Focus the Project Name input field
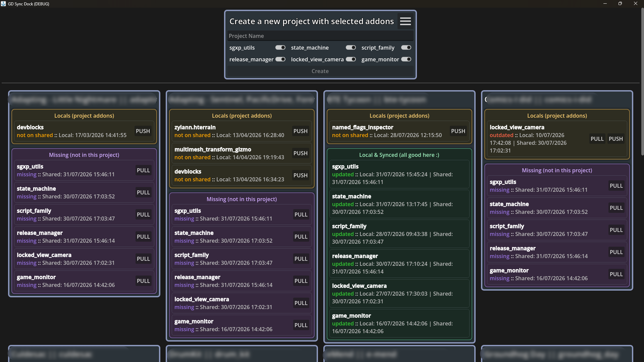 coord(320,36)
